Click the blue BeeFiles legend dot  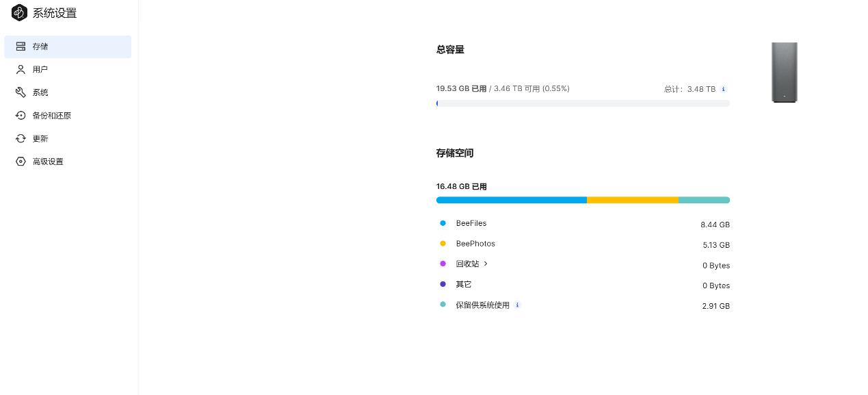pos(443,223)
